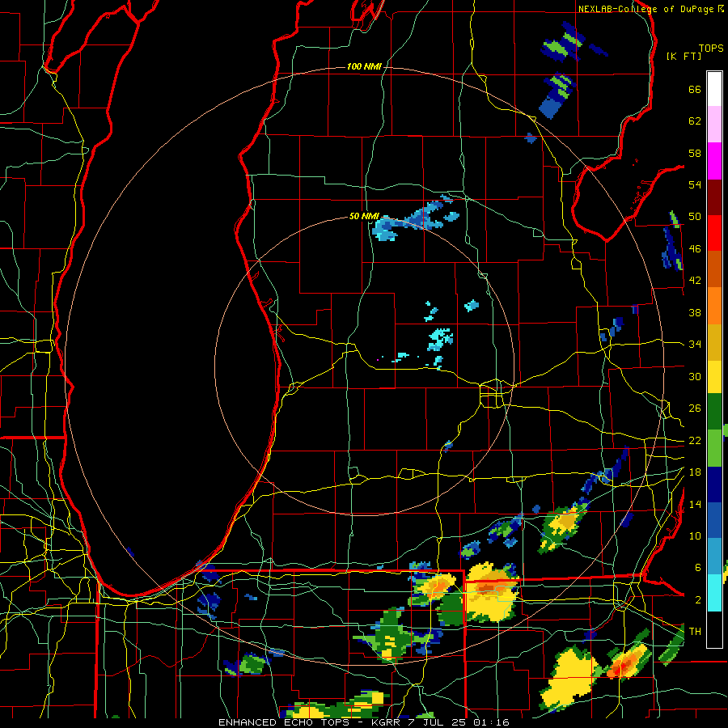Click legend value 38
Viewport: 728px width, 728px height.
click(x=695, y=312)
